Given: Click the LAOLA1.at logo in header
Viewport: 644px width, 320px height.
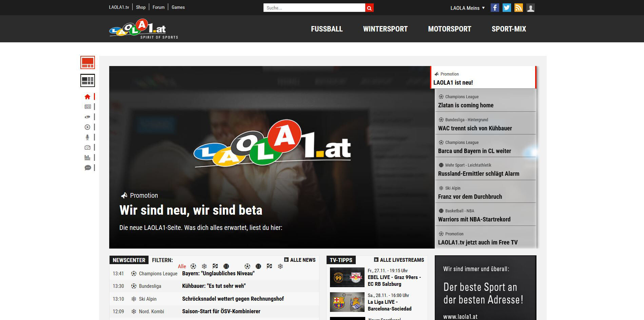Looking at the screenshot, I should (x=143, y=28).
